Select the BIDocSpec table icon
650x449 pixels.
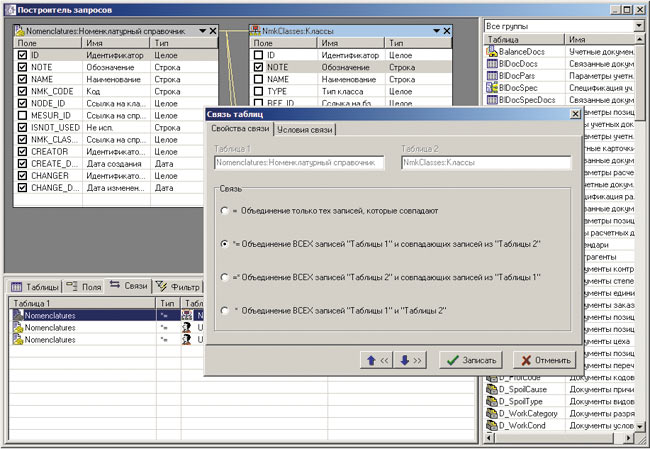pos(491,88)
